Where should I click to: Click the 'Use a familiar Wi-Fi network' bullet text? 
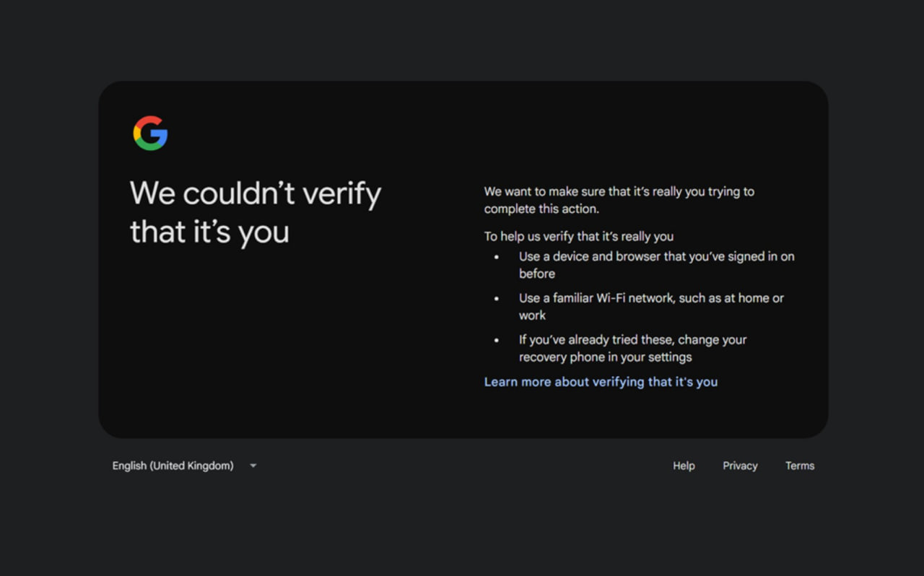pos(650,298)
